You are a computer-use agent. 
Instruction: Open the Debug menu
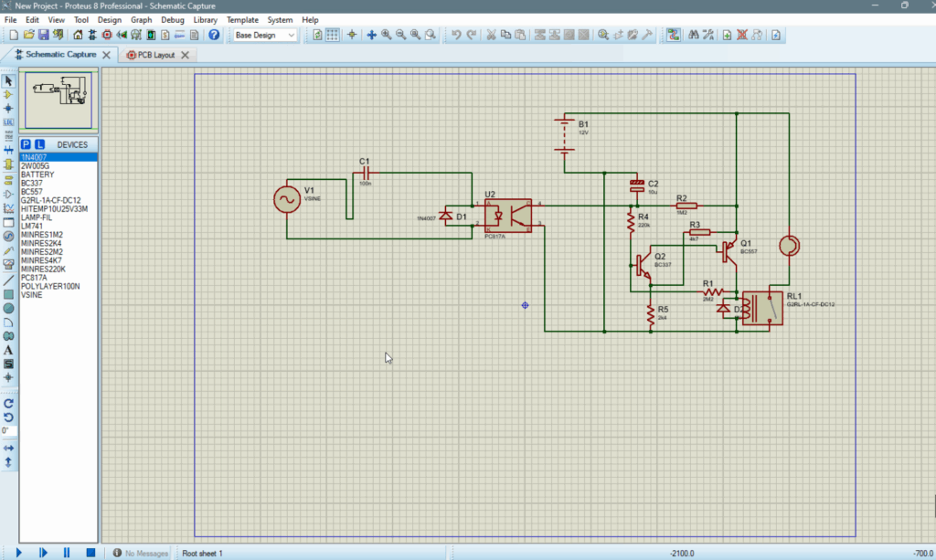coord(172,19)
